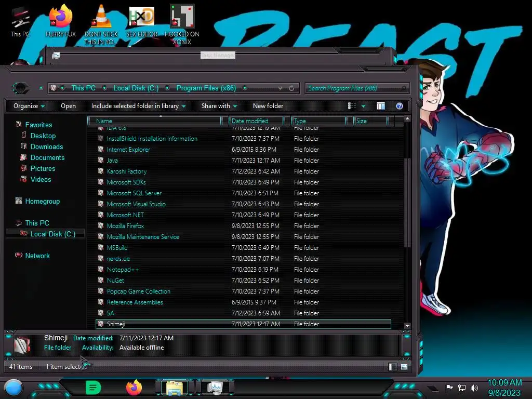Open the HOOKED ON XONIX desktop shortcut
Image resolution: width=532 pixels, height=399 pixels.
click(182, 24)
